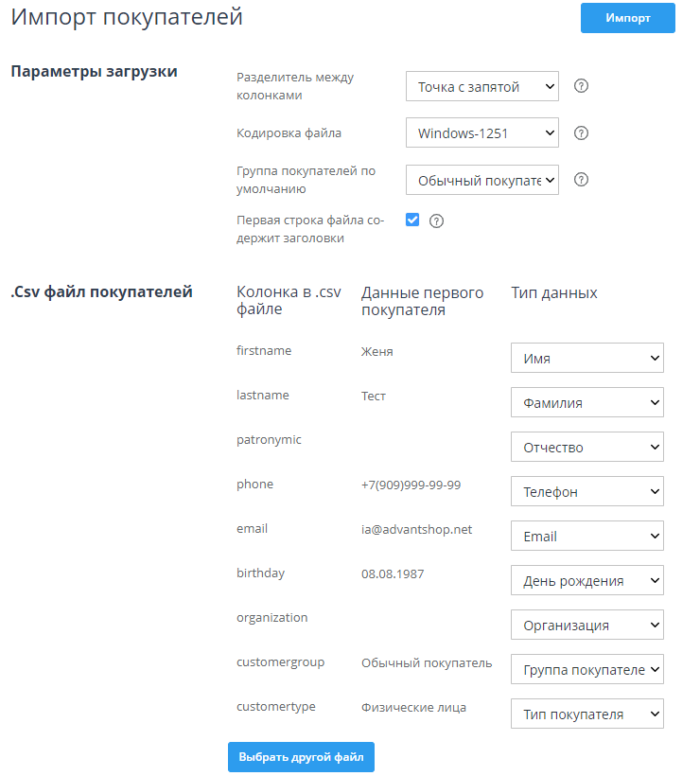This screenshot has width=700, height=776.
Task: Click Выбрать другой файл button
Action: click(x=301, y=757)
